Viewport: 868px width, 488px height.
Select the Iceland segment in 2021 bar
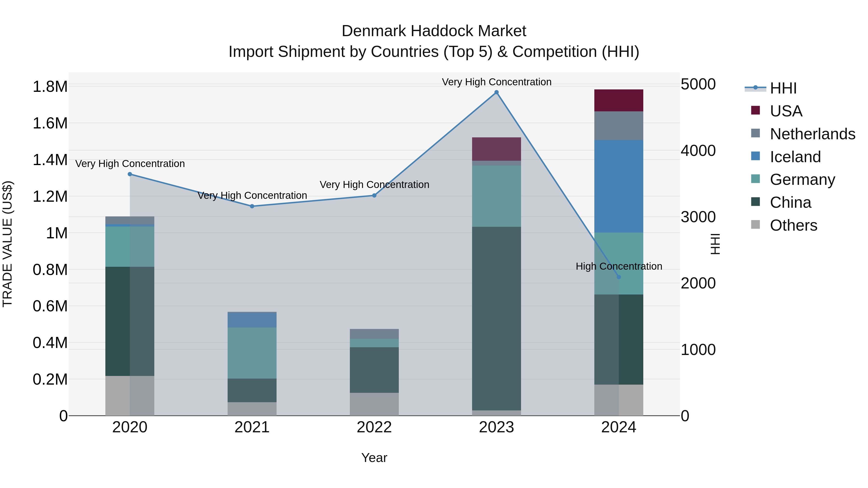[x=252, y=320]
